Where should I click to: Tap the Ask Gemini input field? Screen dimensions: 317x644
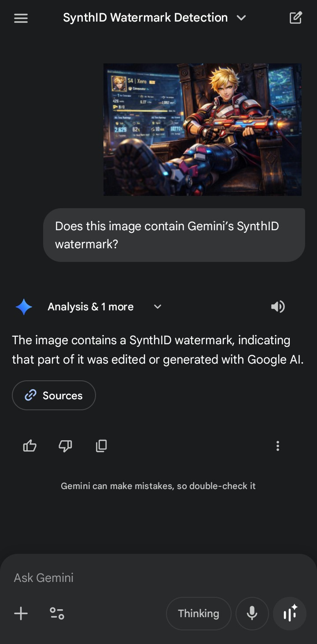(x=132, y=578)
